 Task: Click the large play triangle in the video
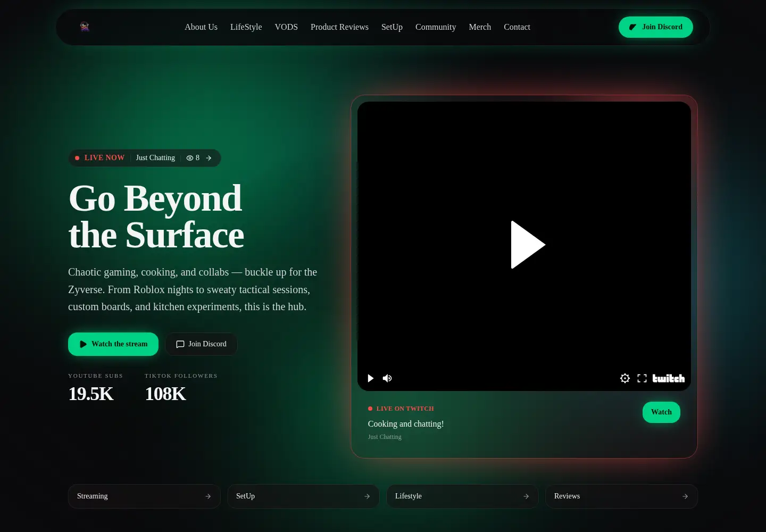click(528, 245)
